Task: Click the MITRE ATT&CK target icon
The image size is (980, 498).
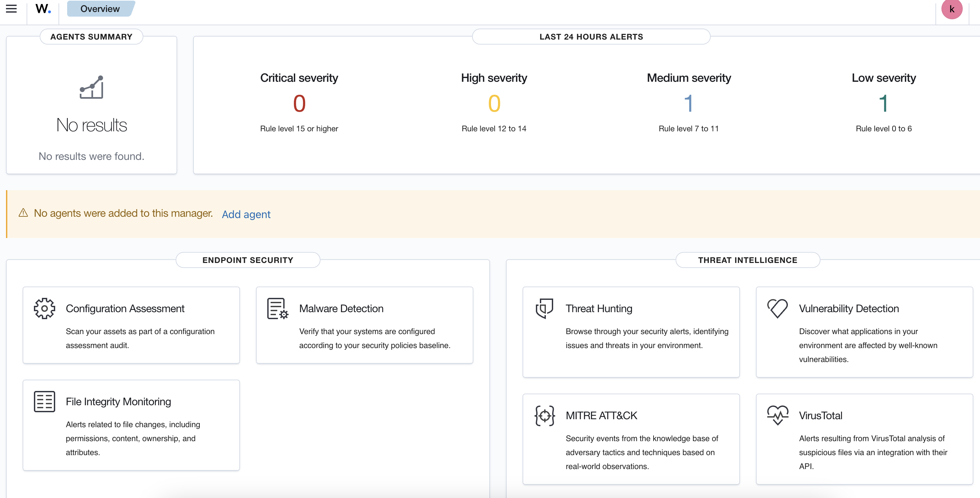Action: [545, 416]
